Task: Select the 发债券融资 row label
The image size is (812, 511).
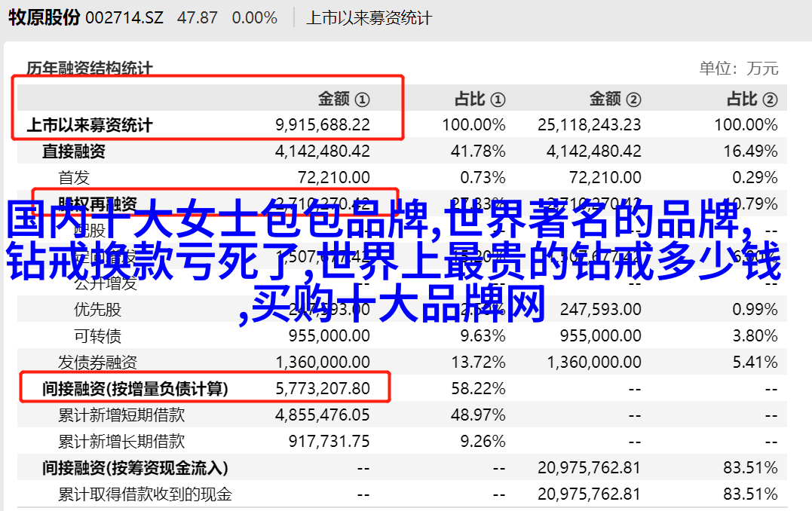Action: (97, 363)
